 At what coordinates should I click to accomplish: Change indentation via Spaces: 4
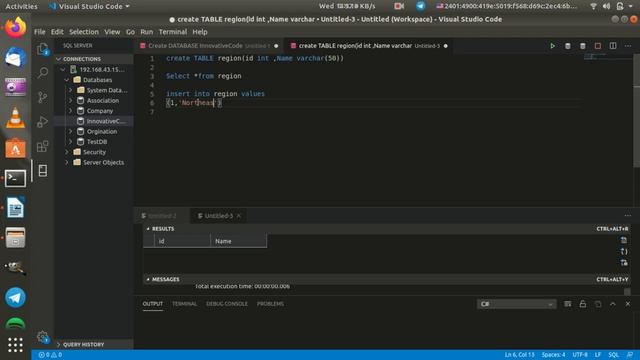coord(553,355)
